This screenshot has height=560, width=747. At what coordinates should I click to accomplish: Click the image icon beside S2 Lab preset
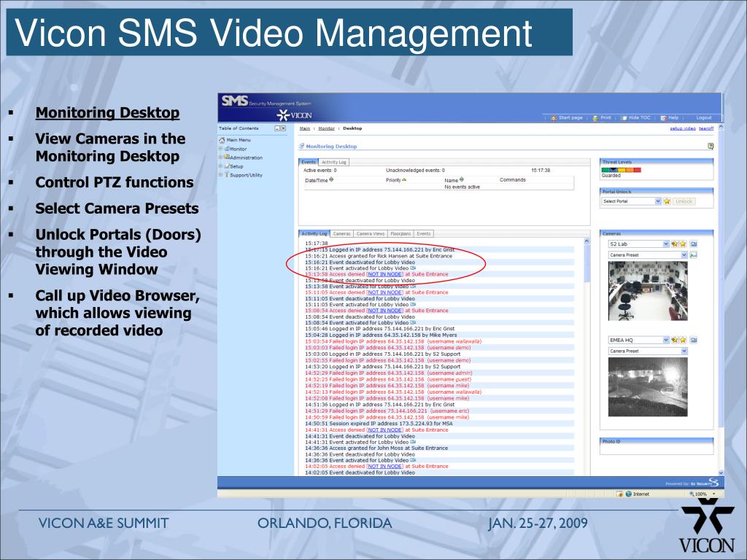coord(694,254)
